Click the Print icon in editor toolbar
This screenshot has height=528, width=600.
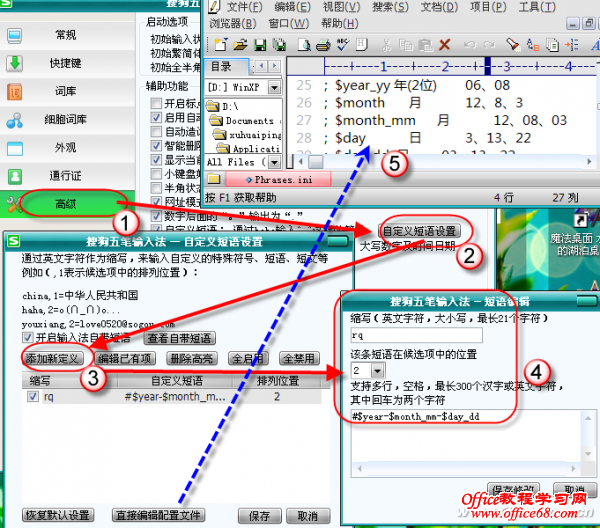pyautogui.click(x=323, y=45)
